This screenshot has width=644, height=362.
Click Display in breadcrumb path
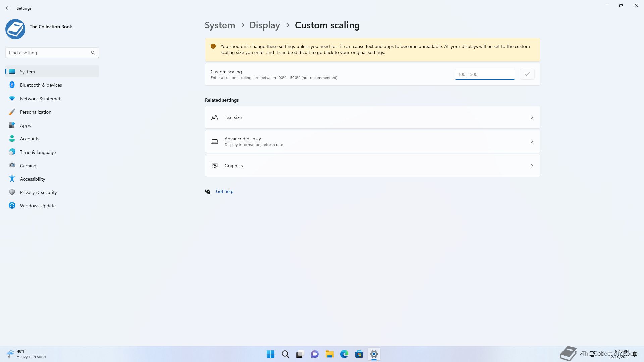[x=264, y=25]
